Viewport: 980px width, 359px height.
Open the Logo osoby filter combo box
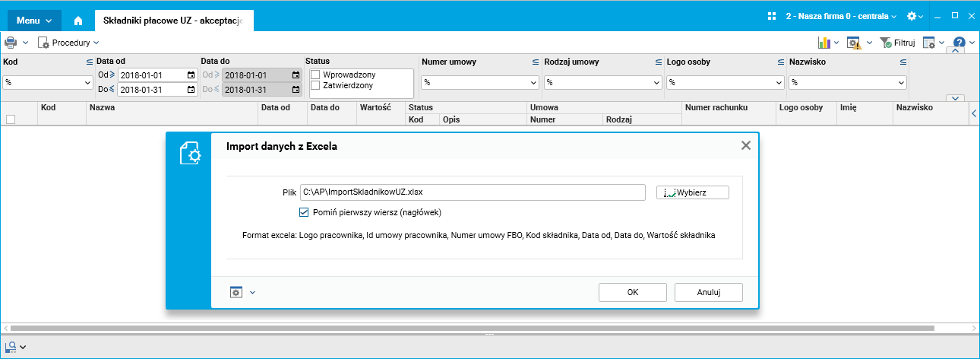pyautogui.click(x=726, y=82)
